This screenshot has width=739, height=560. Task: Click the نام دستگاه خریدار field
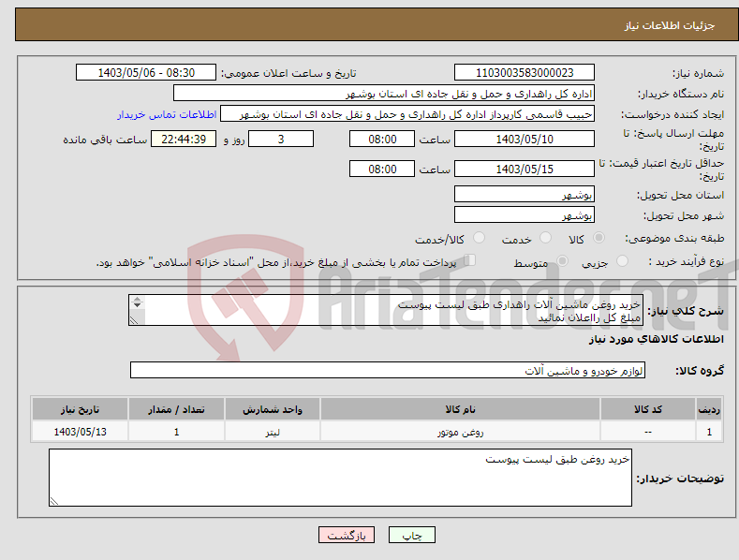[384, 94]
